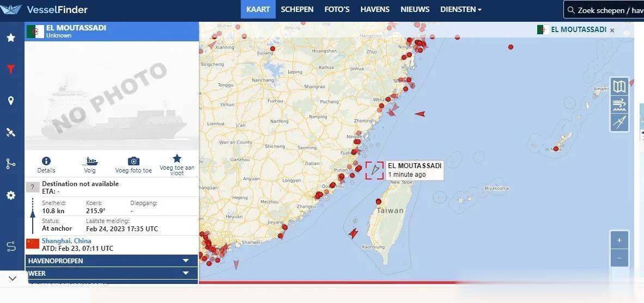644x303 pixels.
Task: Click the At anchor status text
Action: point(57,228)
